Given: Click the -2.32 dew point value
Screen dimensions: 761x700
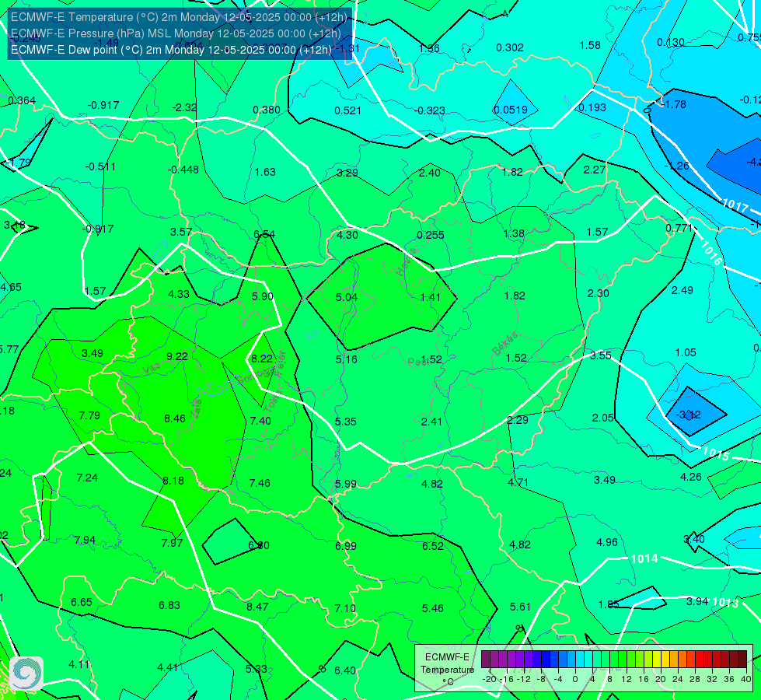Looking at the screenshot, I should coord(184,108).
